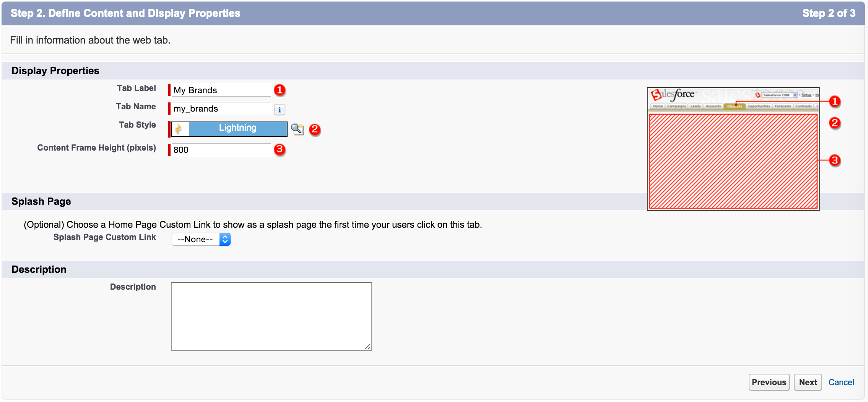Click marker 2 on the preview diagram
This screenshot has height=402, width=868.
tap(835, 123)
